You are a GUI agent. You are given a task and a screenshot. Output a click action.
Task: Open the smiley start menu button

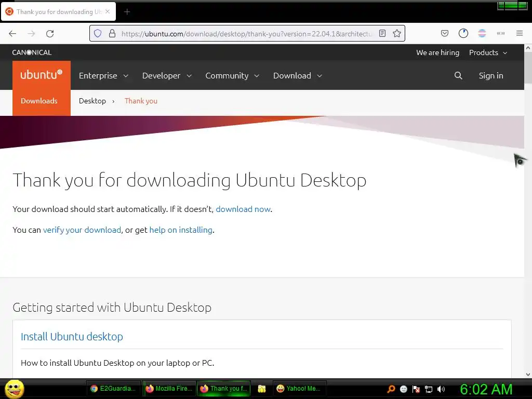14,389
